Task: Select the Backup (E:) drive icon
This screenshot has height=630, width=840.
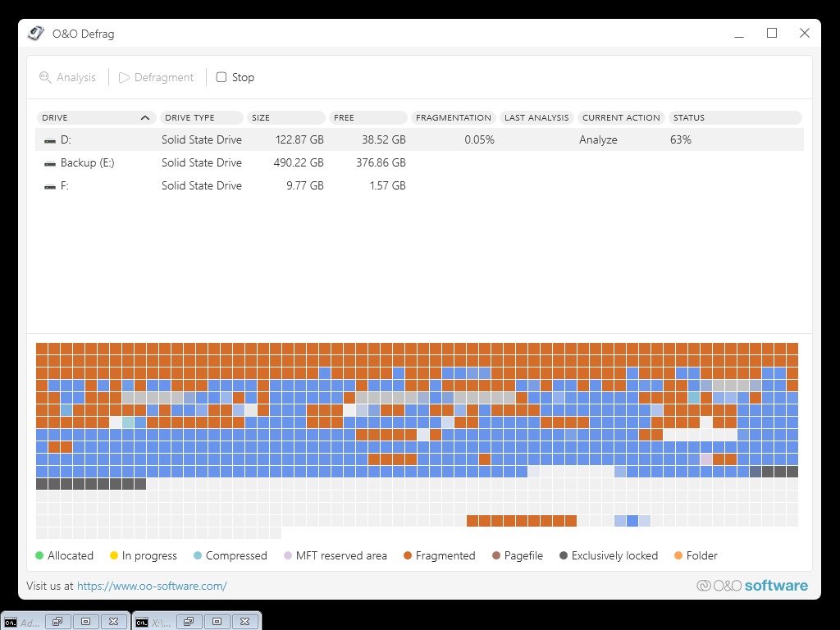Action: (50, 163)
